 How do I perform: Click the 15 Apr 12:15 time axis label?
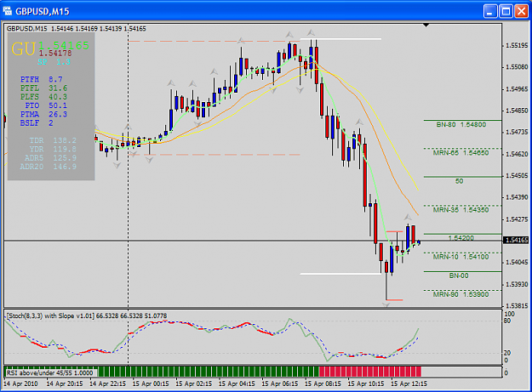[409, 383]
